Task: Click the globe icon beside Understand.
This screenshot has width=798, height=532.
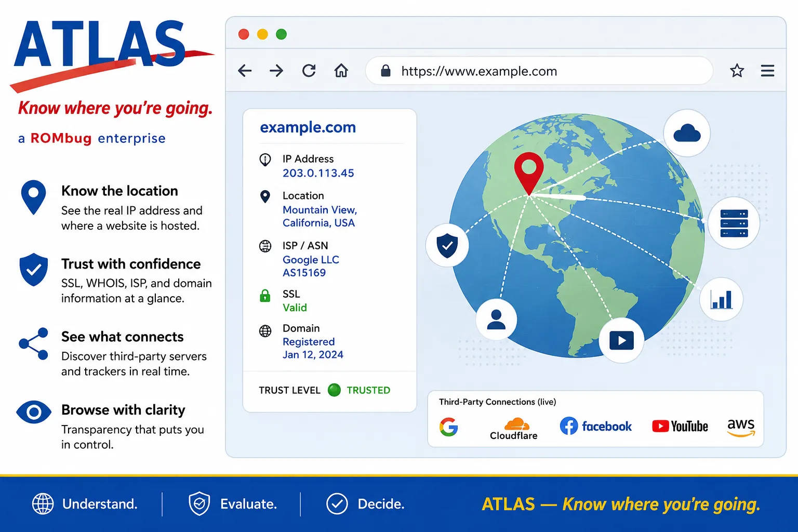Action: click(43, 504)
